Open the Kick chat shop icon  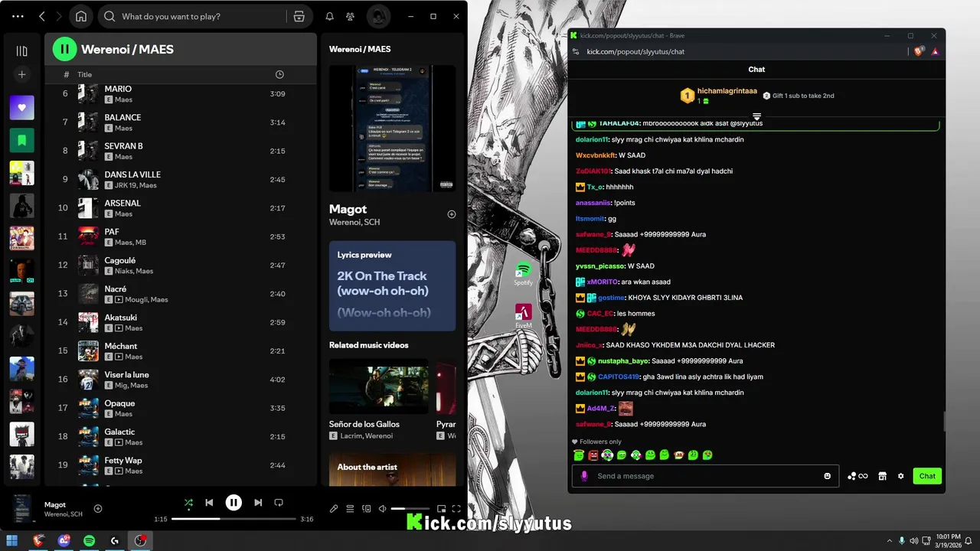[882, 476]
